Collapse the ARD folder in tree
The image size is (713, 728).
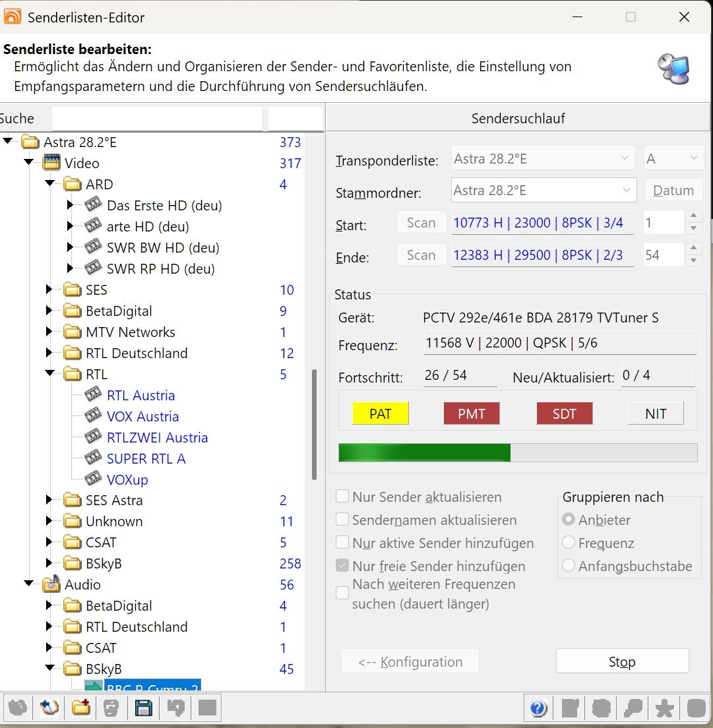tap(49, 185)
